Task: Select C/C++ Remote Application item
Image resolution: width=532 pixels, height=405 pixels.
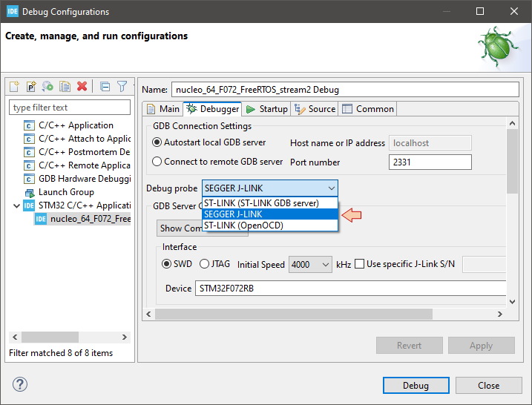Action: (x=77, y=165)
